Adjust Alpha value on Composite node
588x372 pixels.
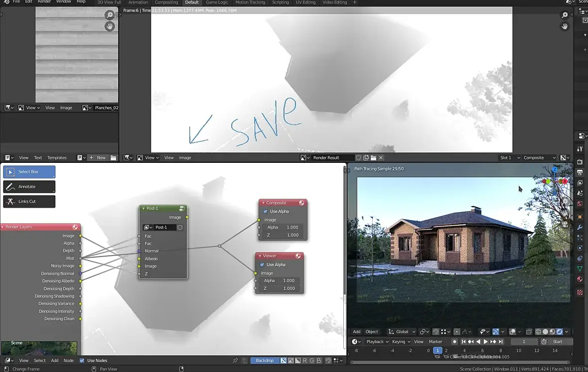pyautogui.click(x=283, y=228)
